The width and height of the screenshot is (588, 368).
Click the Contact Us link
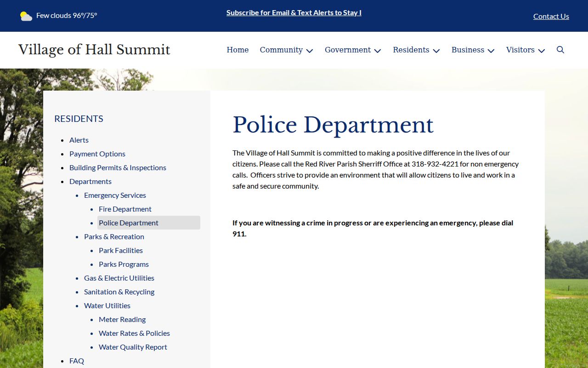[551, 16]
